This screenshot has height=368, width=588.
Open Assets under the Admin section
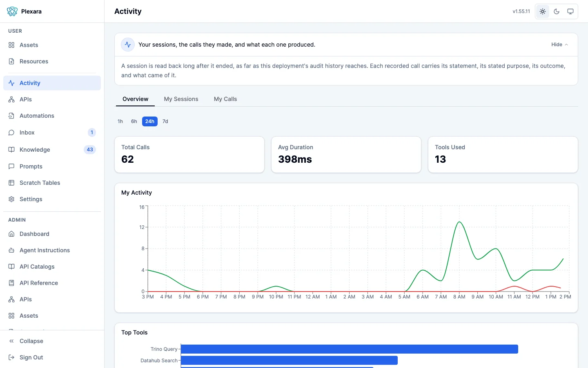point(52,316)
